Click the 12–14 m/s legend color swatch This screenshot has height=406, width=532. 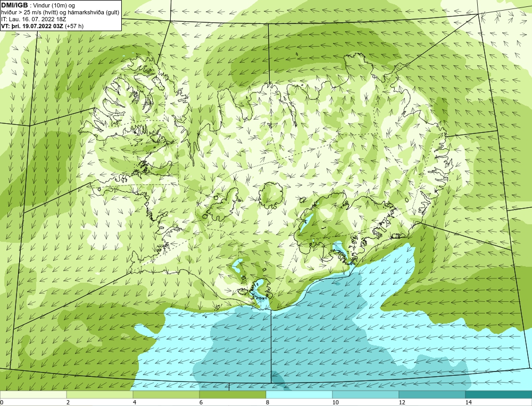(x=432, y=394)
